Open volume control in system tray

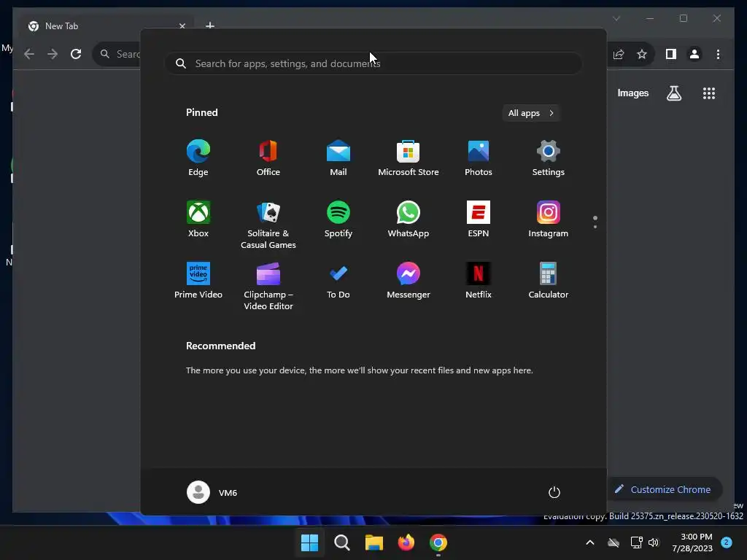click(654, 542)
